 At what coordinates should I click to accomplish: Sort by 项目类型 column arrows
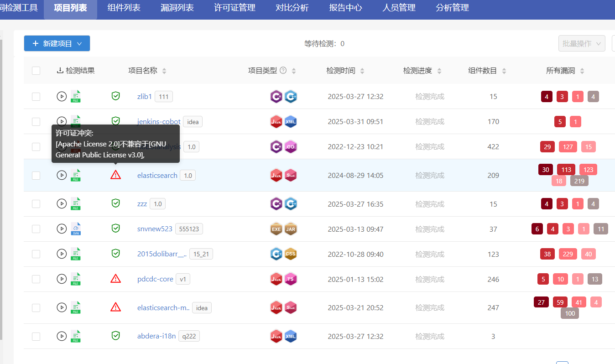(x=294, y=71)
